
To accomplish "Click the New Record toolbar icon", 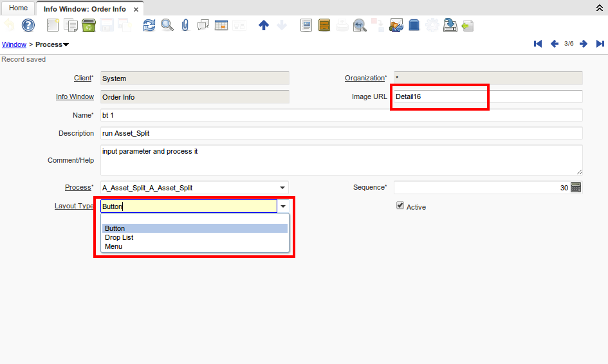I will (53, 25).
